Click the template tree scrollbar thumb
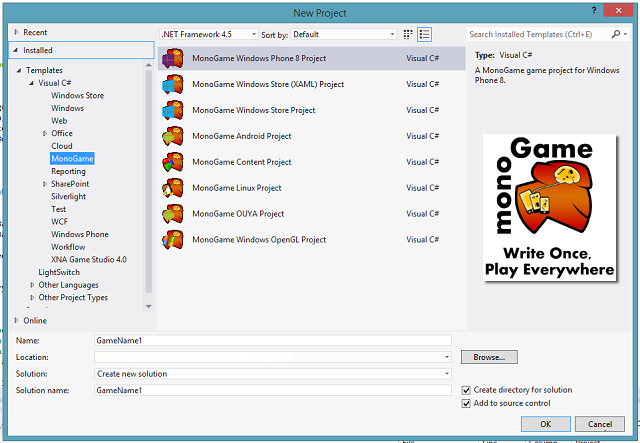The image size is (640, 443). (x=149, y=181)
